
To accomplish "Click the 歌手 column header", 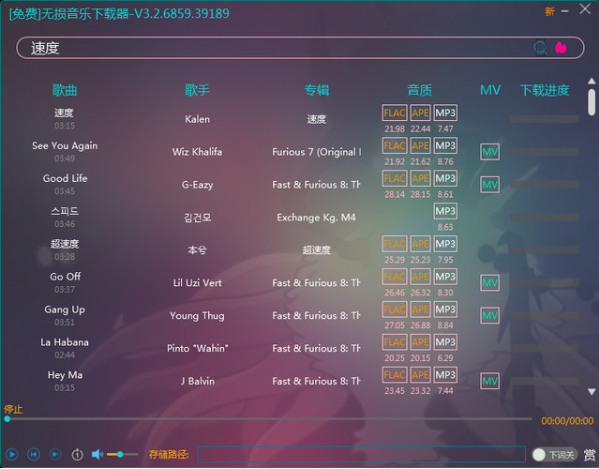I will [x=197, y=90].
